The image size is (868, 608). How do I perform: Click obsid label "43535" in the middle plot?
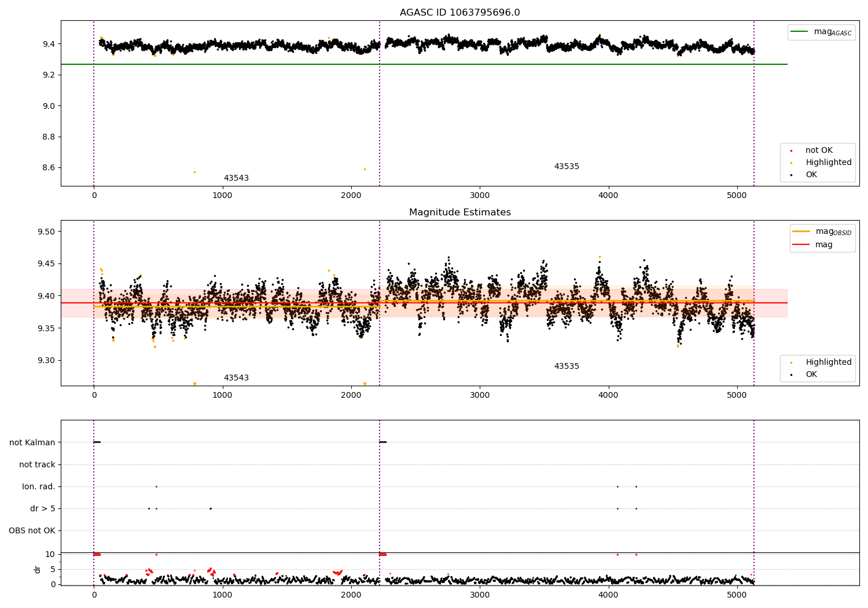(x=567, y=367)
